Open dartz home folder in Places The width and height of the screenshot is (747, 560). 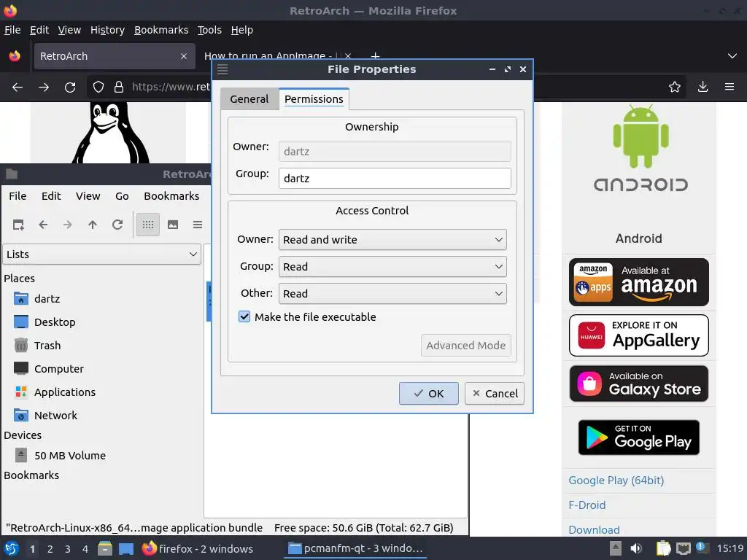47,298
